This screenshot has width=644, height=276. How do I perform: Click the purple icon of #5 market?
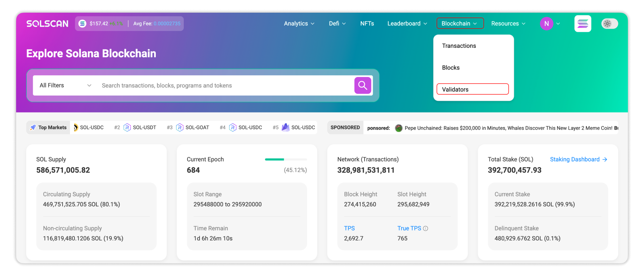click(x=286, y=127)
